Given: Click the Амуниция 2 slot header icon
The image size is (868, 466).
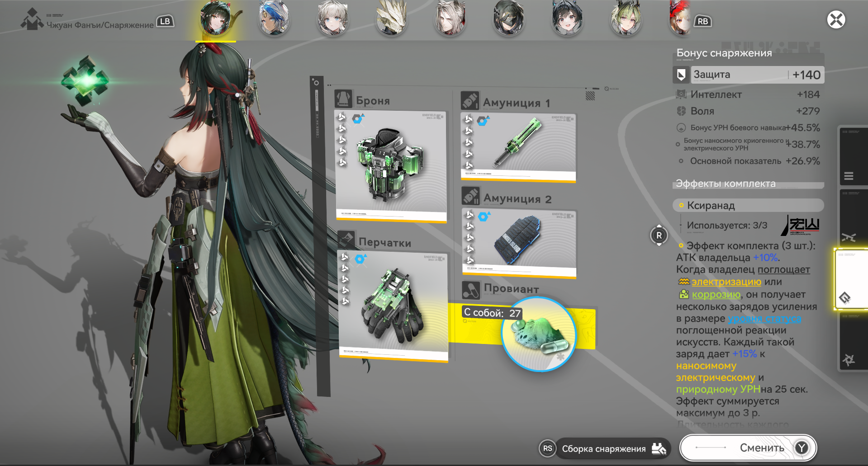Looking at the screenshot, I should (x=470, y=196).
